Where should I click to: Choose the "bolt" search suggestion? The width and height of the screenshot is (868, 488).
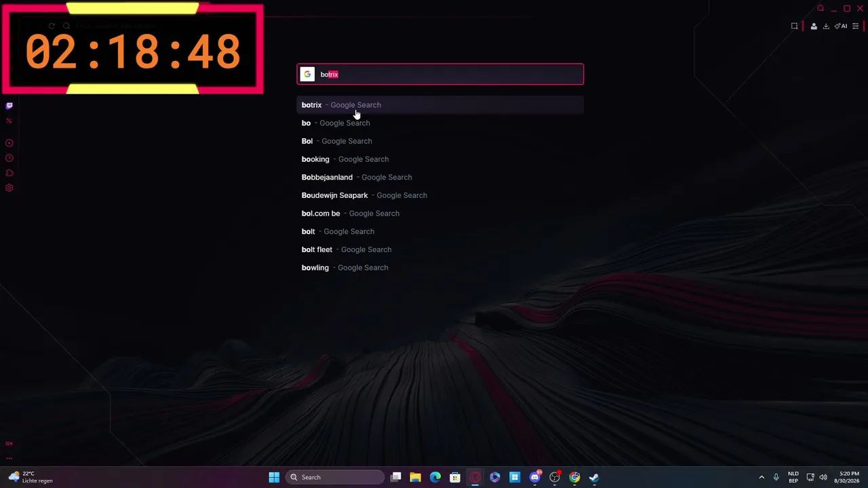pyautogui.click(x=440, y=232)
